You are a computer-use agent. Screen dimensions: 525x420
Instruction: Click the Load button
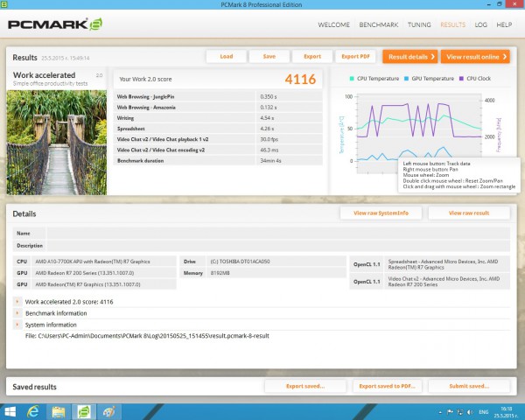(227, 56)
